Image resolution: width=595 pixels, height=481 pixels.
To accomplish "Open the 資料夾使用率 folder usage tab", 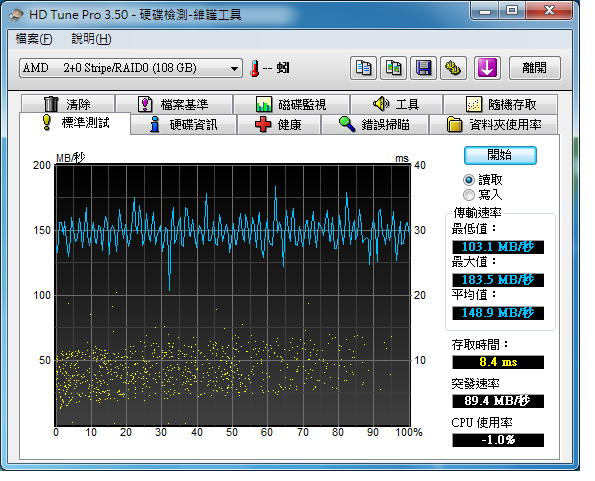I will pos(494,124).
